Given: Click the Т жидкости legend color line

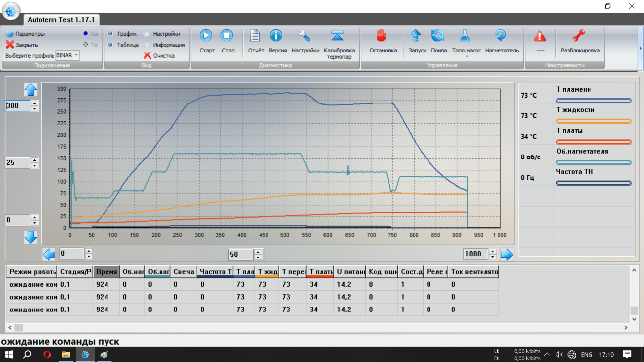Looking at the screenshot, I should point(593,121).
